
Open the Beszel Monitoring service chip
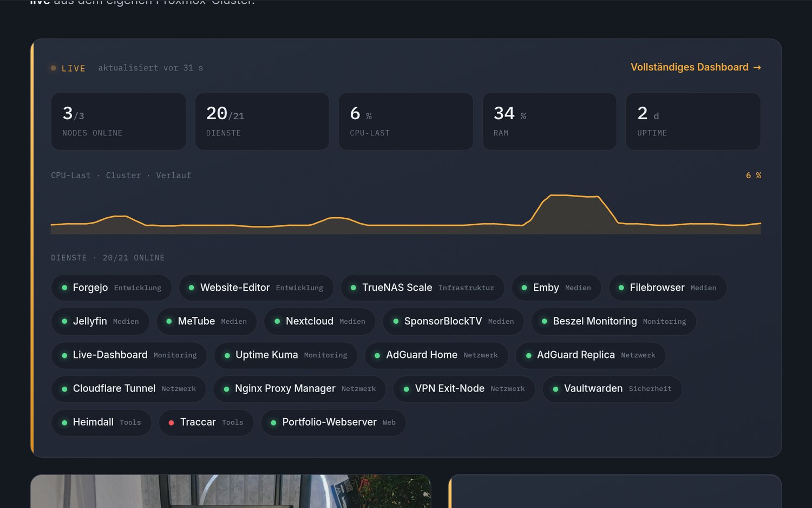614,321
